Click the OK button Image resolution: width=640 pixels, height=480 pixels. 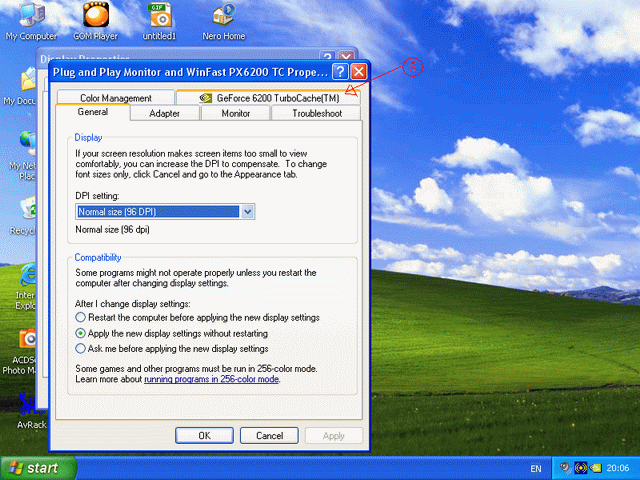point(204,436)
